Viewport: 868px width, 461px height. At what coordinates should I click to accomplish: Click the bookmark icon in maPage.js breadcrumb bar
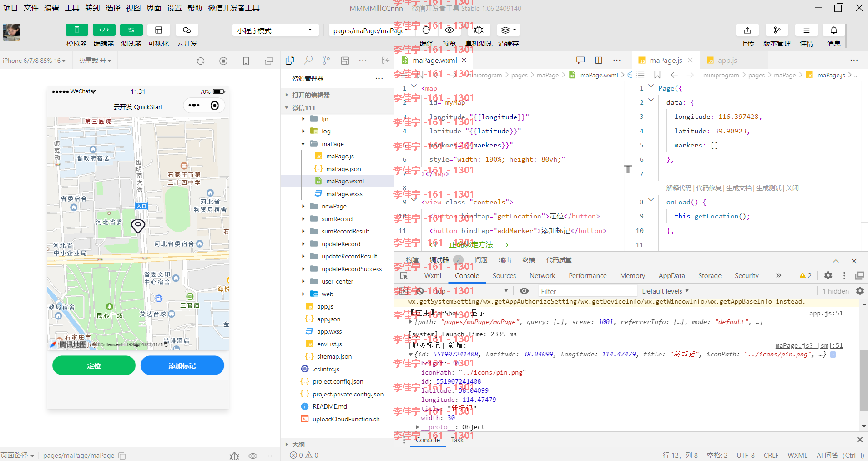pos(657,75)
